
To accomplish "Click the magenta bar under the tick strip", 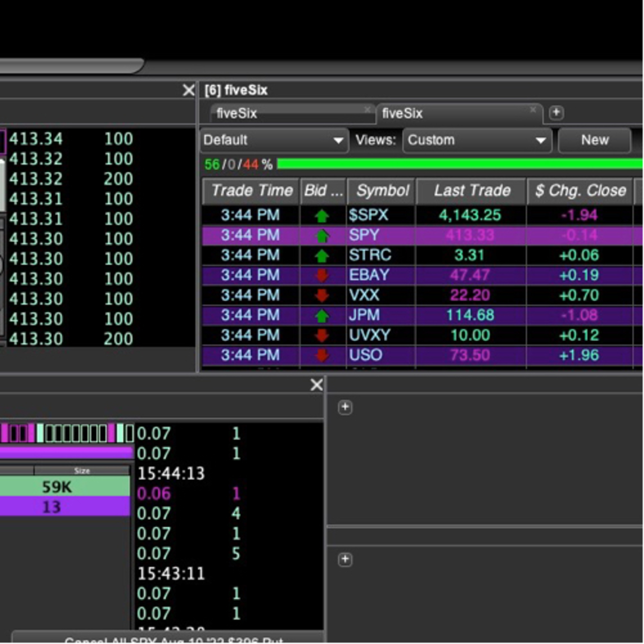I will tap(67, 453).
